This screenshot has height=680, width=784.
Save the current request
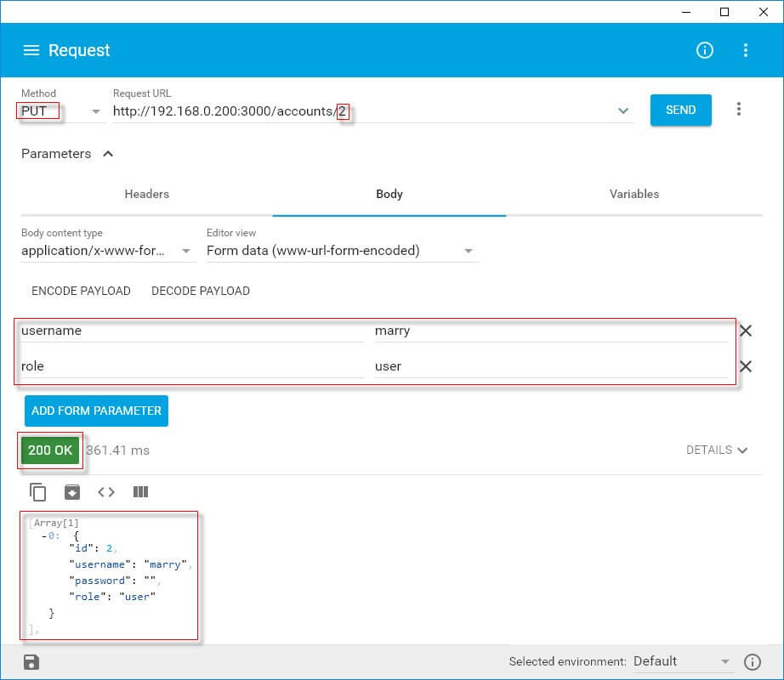coord(31,660)
